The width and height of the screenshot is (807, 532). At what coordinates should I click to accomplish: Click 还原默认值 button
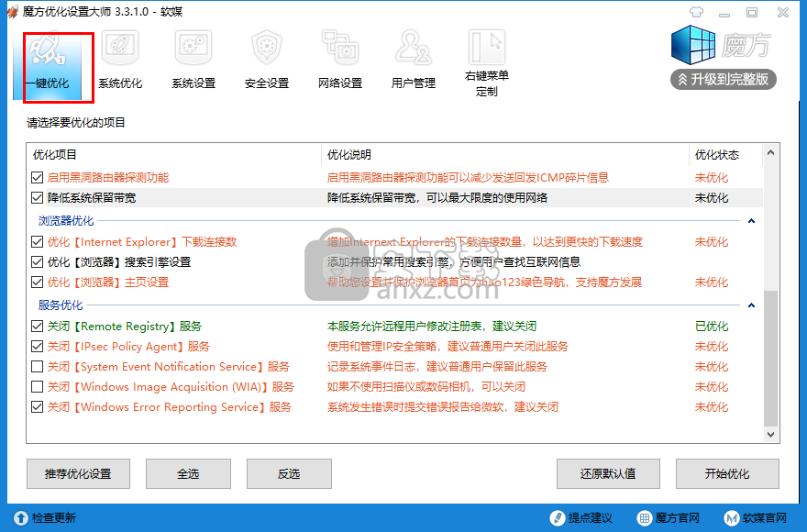[x=608, y=474]
